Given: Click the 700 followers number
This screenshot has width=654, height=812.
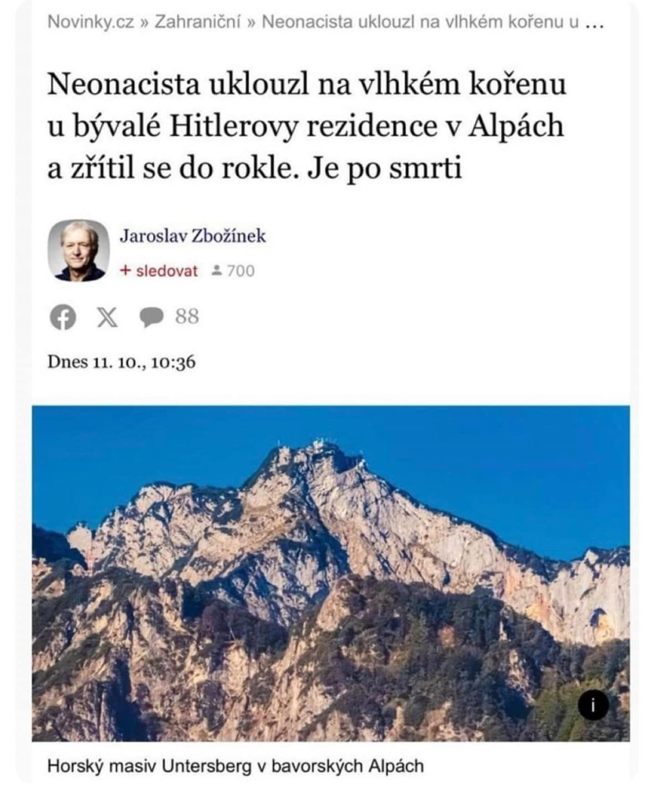Looking at the screenshot, I should click(x=241, y=271).
